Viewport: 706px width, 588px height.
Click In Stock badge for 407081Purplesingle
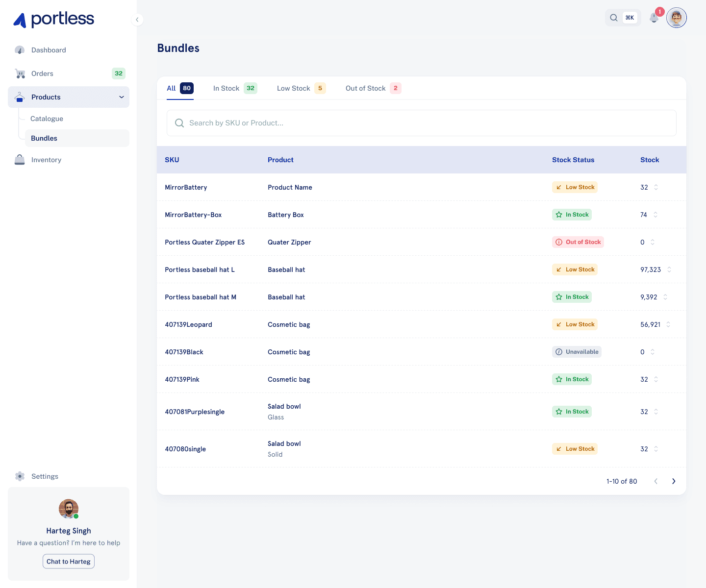[572, 412]
